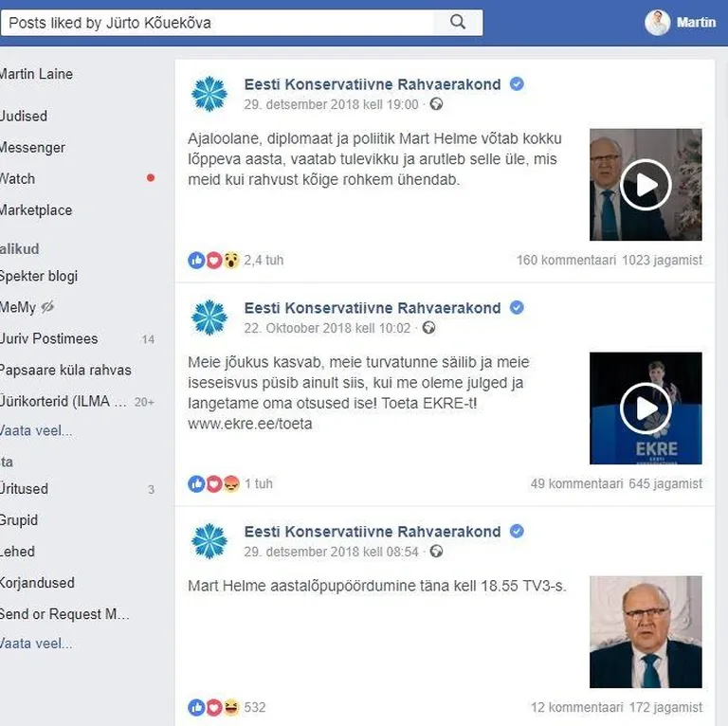This screenshot has height=726, width=728.
Task: Click the heart reaction on 2,4 tuh post
Action: pos(213,261)
